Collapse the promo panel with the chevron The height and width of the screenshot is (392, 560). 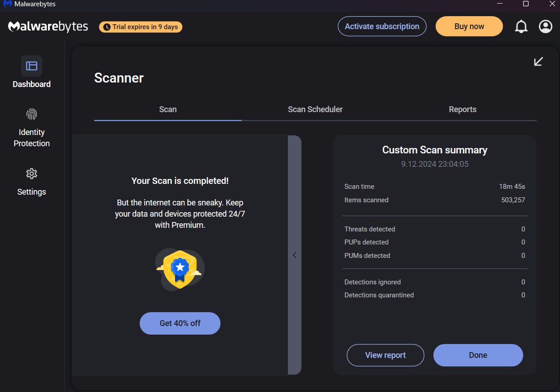295,255
